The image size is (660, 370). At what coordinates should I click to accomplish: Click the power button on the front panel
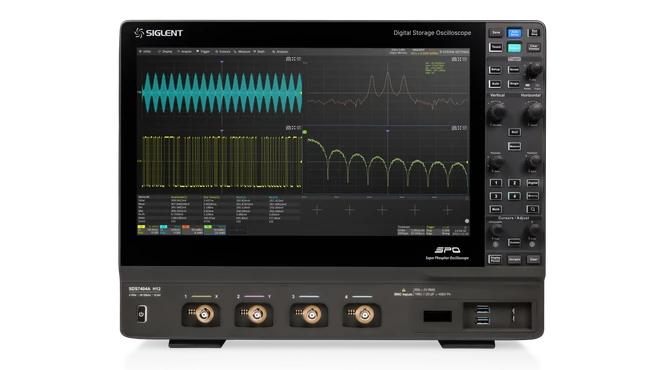142,314
